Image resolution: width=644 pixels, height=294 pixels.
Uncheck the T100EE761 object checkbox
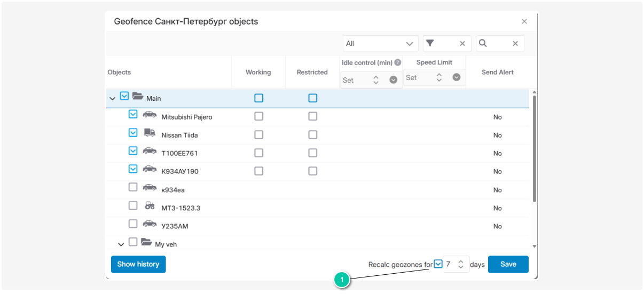pyautogui.click(x=133, y=150)
